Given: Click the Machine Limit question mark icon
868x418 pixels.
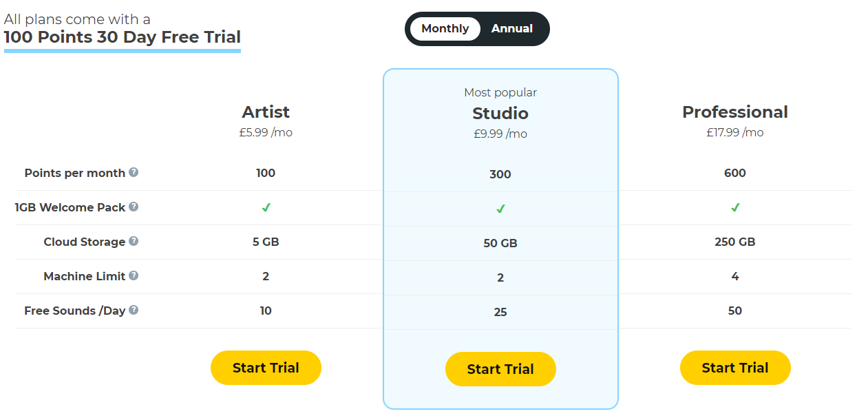Looking at the screenshot, I should (x=134, y=275).
